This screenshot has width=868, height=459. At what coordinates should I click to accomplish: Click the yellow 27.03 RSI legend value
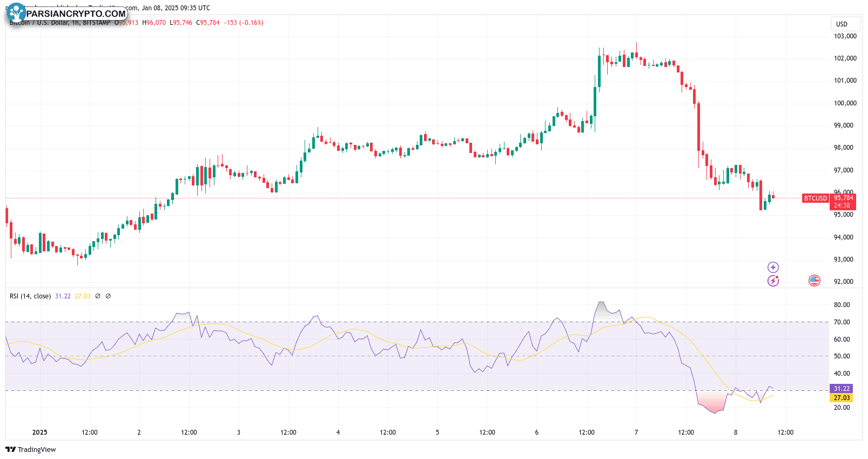(x=83, y=296)
